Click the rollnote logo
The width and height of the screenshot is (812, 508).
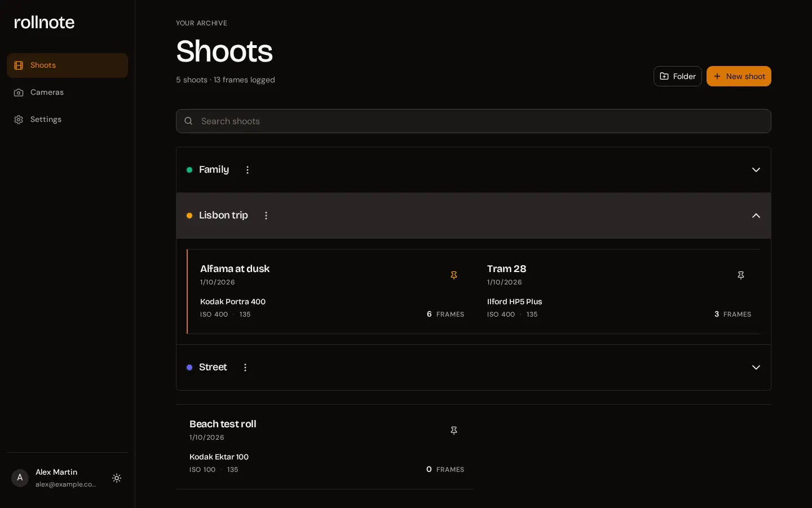click(44, 22)
